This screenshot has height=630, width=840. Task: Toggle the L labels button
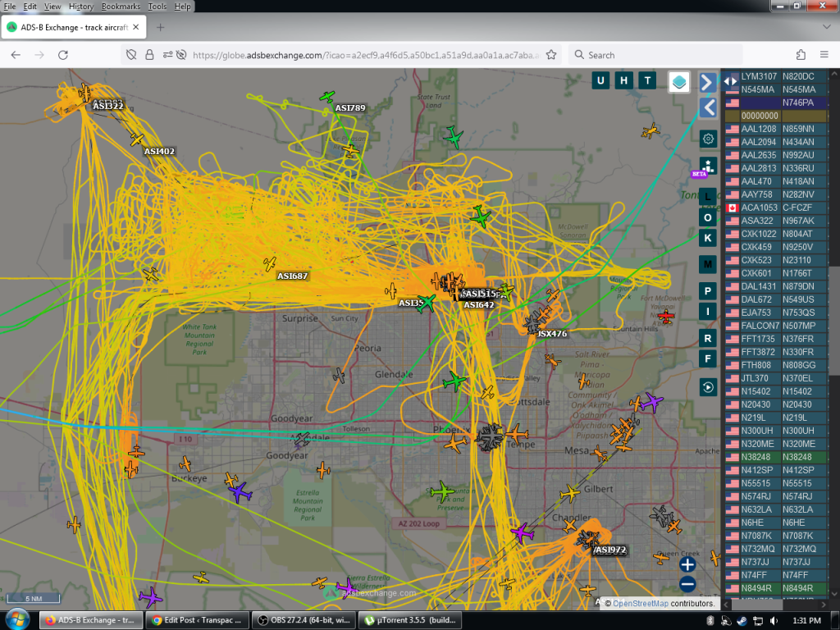click(x=708, y=196)
